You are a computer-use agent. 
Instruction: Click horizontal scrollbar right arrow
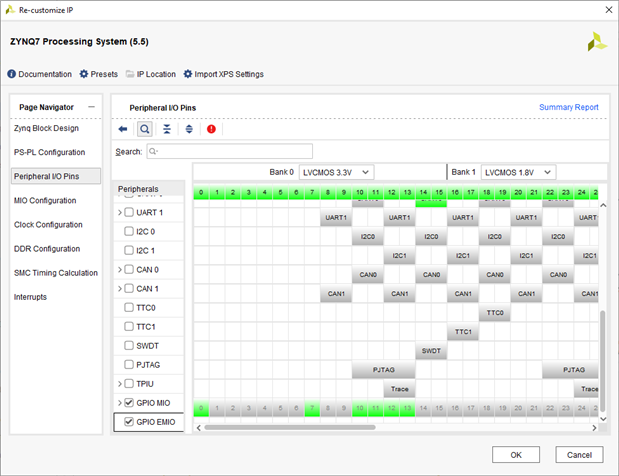(x=594, y=428)
